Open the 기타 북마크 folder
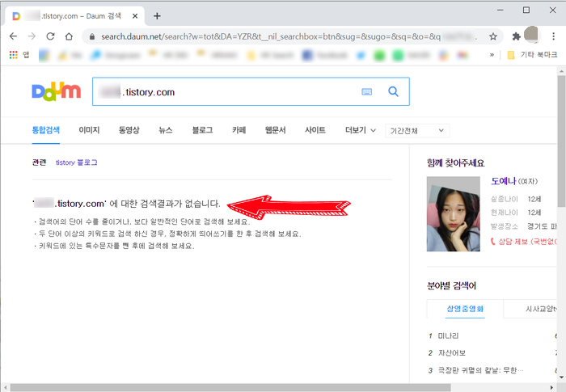Viewport: 566px width, 392px height. (x=532, y=55)
